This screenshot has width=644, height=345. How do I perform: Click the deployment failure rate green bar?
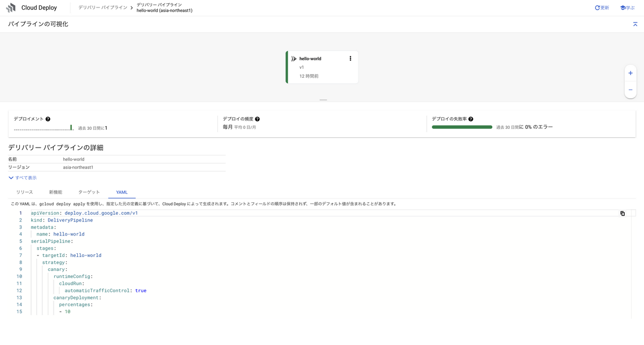(462, 127)
